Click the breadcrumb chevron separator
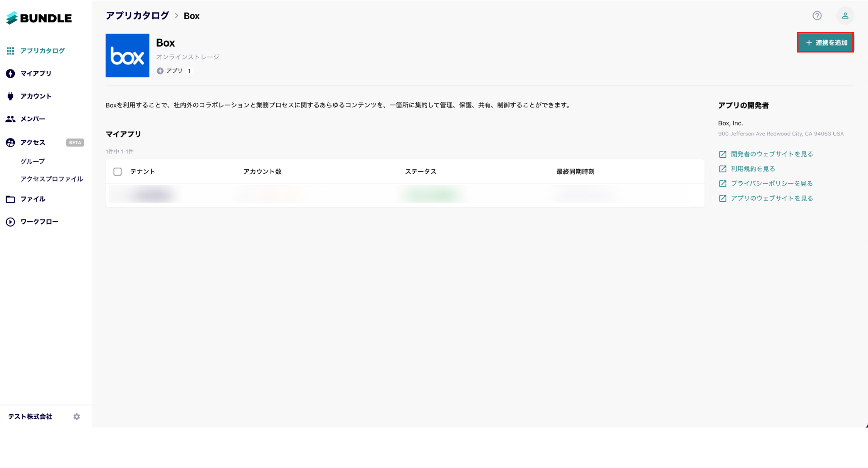Viewport: 868px width, 468px height. 177,16
